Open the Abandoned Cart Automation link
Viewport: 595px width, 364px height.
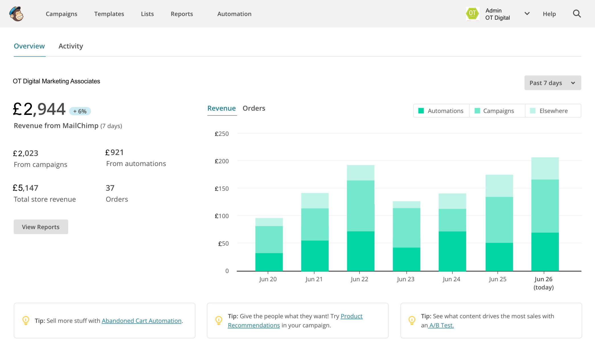141,321
